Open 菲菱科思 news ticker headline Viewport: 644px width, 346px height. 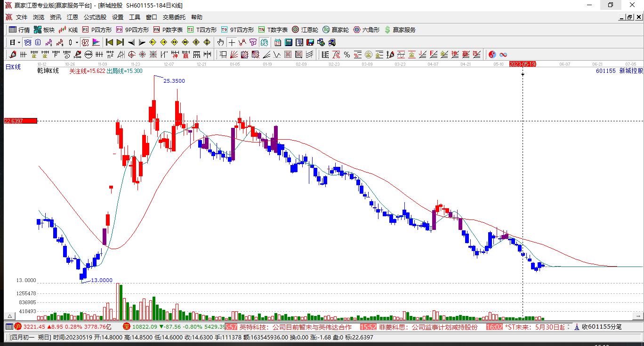click(428, 327)
